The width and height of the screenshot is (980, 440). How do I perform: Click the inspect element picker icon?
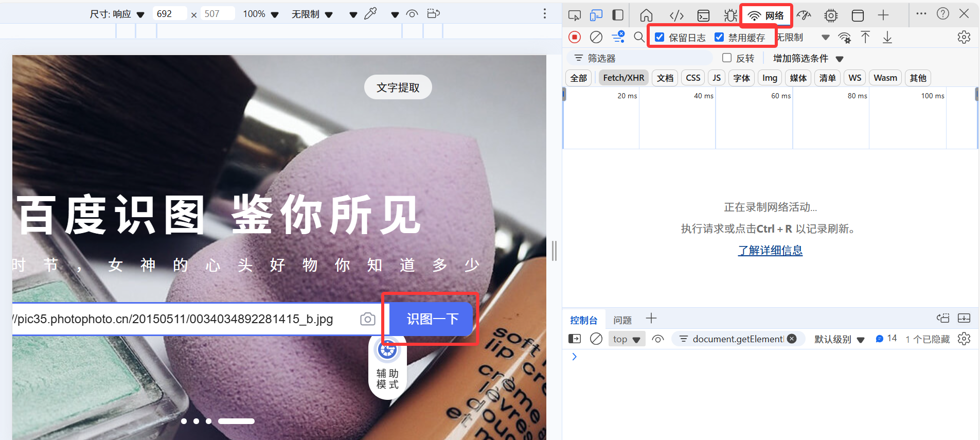pos(575,15)
